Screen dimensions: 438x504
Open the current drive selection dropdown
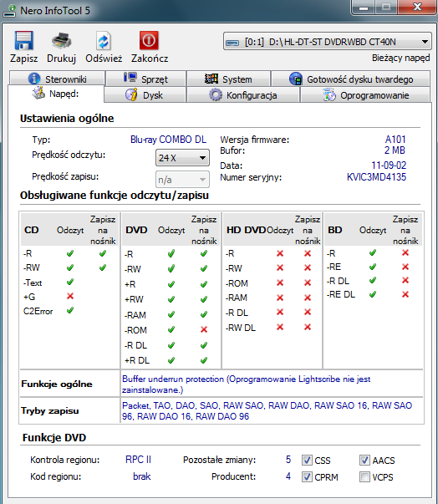328,42
